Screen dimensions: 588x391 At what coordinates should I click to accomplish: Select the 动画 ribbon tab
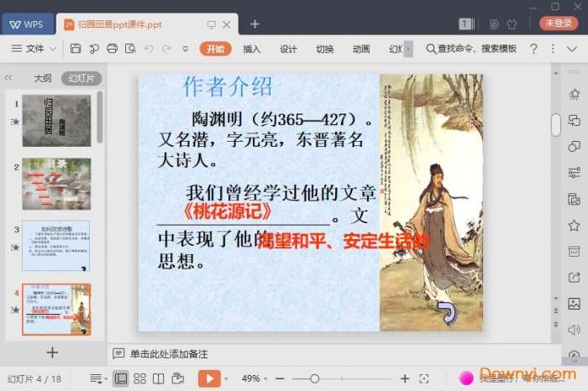361,49
